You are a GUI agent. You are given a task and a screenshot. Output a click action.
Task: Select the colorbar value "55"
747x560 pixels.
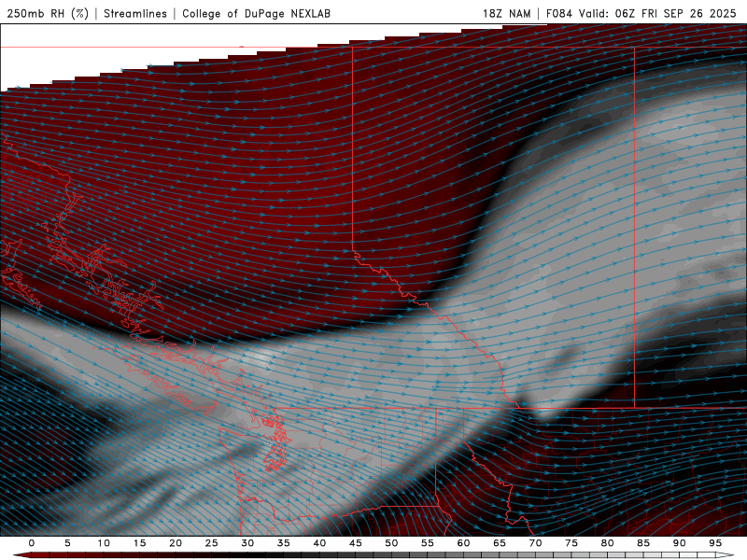click(x=428, y=543)
